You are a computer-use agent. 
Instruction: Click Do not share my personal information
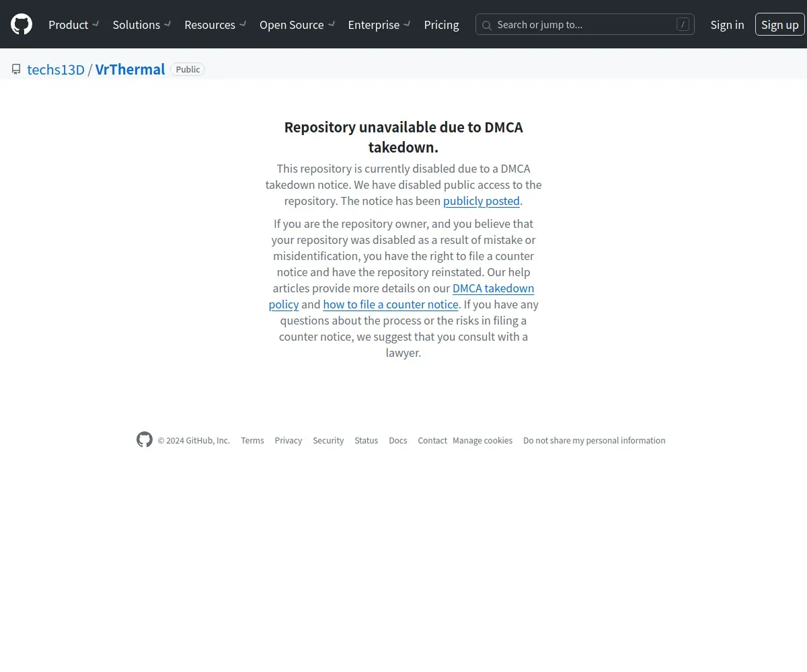pos(594,441)
